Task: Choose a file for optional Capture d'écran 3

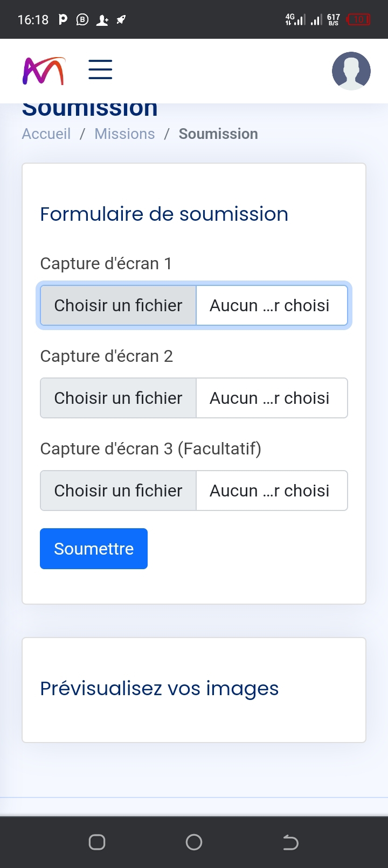Action: [118, 491]
